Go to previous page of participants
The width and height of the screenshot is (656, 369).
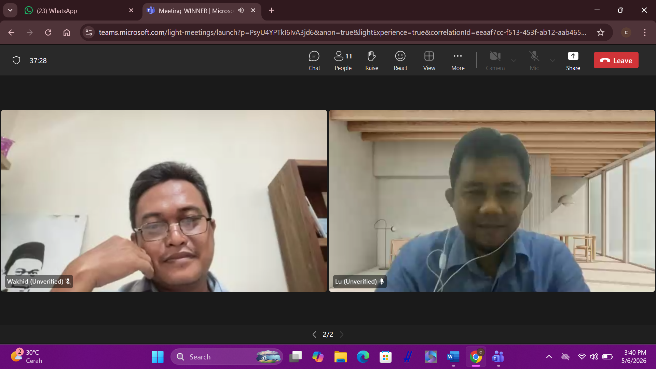pos(314,334)
